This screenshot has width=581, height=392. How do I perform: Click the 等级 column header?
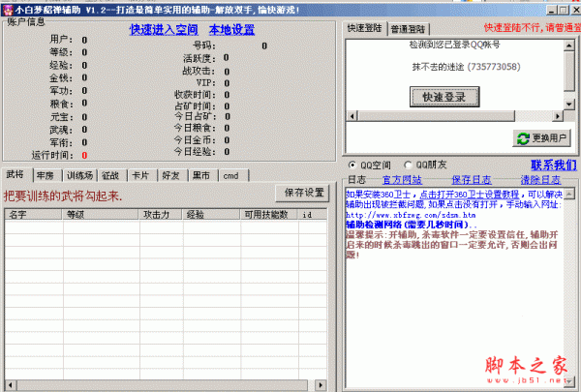101,215
